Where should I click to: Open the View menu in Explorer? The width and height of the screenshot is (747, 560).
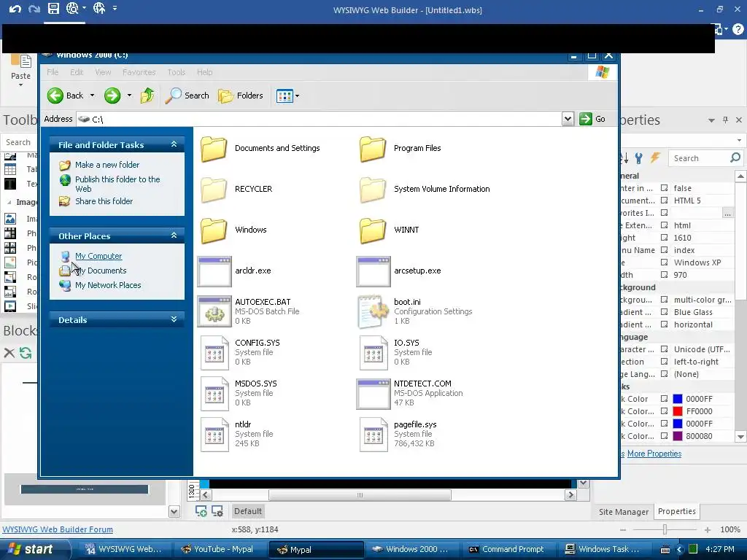coord(103,72)
